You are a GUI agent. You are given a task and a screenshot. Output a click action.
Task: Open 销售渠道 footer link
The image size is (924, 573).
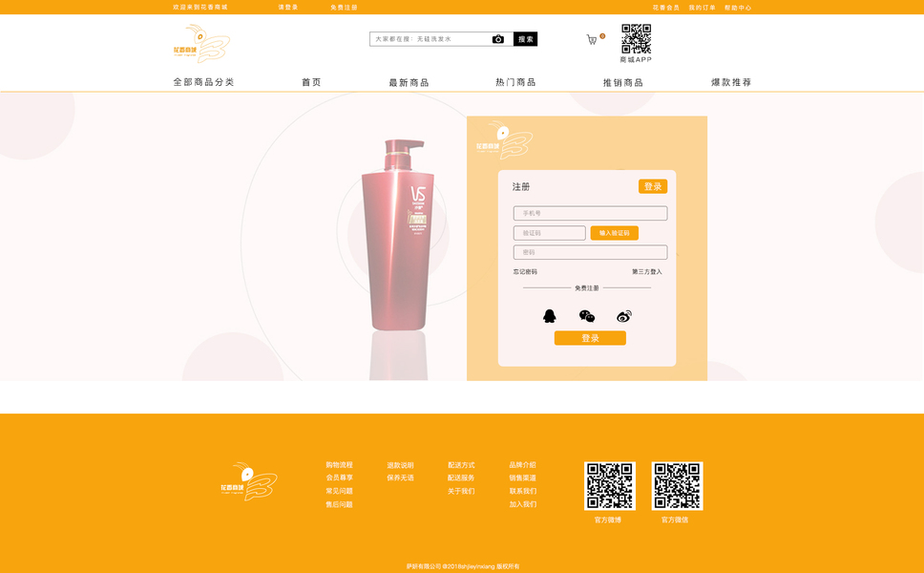coord(523,478)
